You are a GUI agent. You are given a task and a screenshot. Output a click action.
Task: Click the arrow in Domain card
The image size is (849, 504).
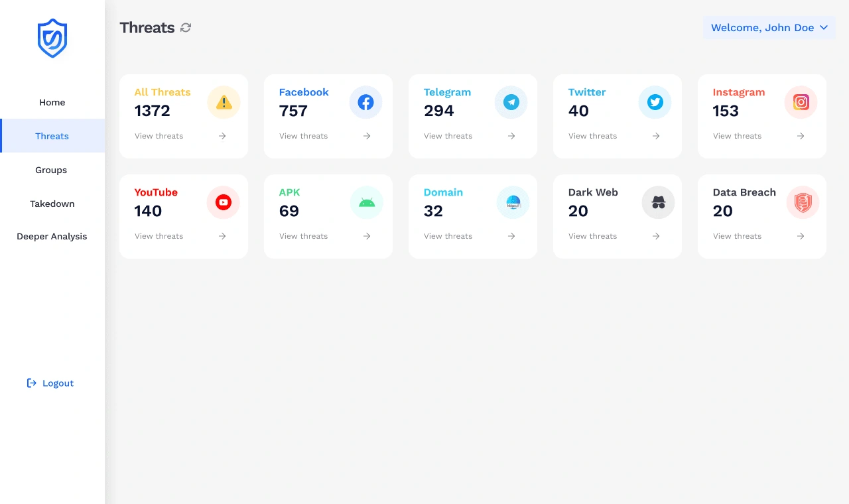click(511, 236)
